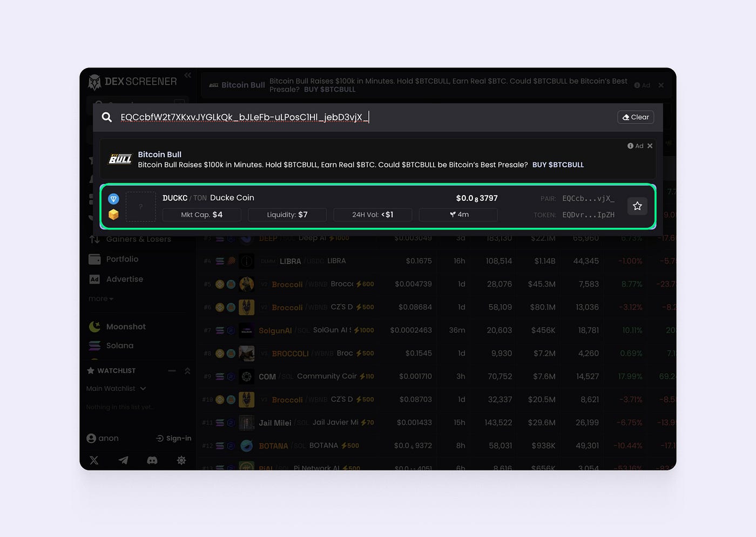Screen dimensions: 756x537
Task: Open Gainers & Losers
Action: 138,239
